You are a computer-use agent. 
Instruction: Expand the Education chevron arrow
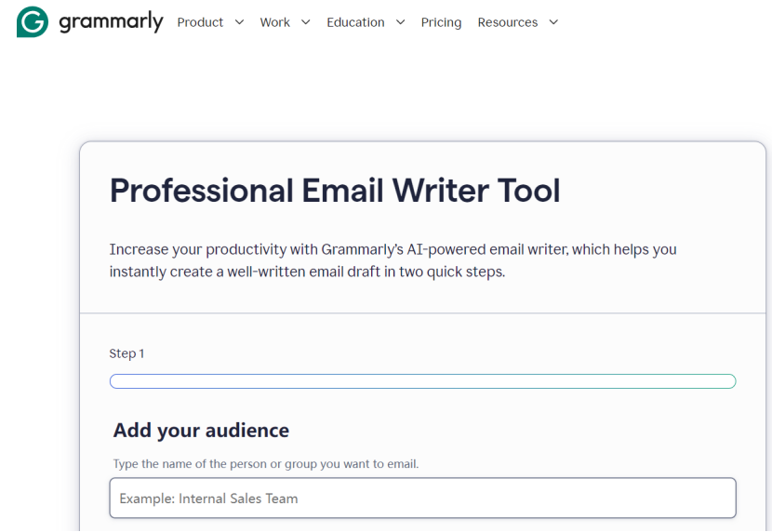click(x=400, y=22)
